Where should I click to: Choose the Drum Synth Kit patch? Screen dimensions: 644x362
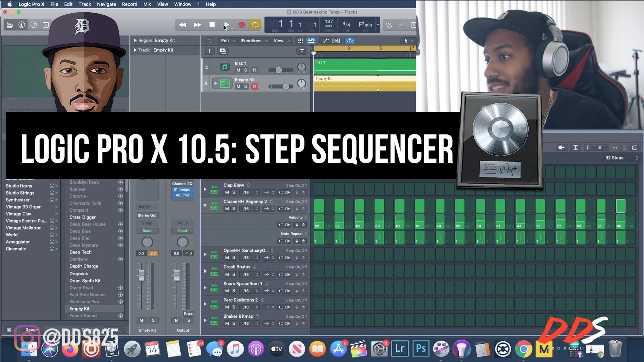pos(85,281)
